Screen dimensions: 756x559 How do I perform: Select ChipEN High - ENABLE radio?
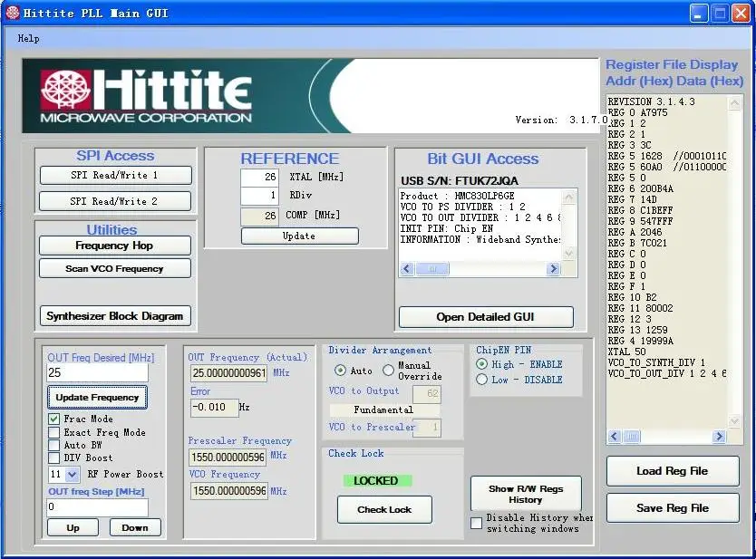coord(481,364)
